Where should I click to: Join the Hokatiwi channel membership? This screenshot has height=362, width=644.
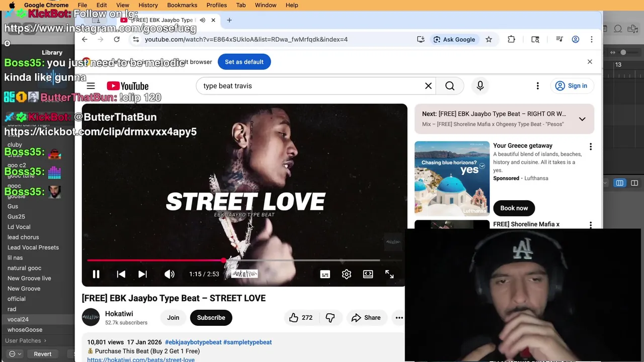click(173, 318)
